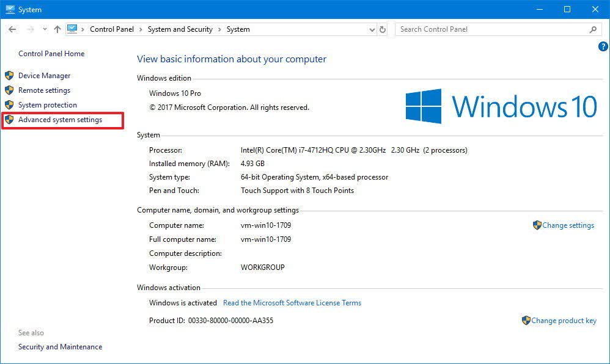
Task: Click the Windows is activated text
Action: point(183,303)
